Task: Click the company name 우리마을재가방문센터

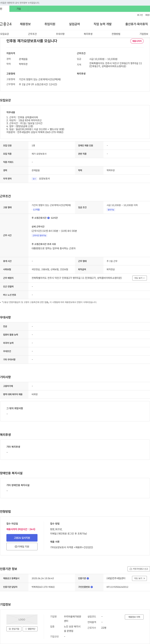Action: tap(72, 619)
